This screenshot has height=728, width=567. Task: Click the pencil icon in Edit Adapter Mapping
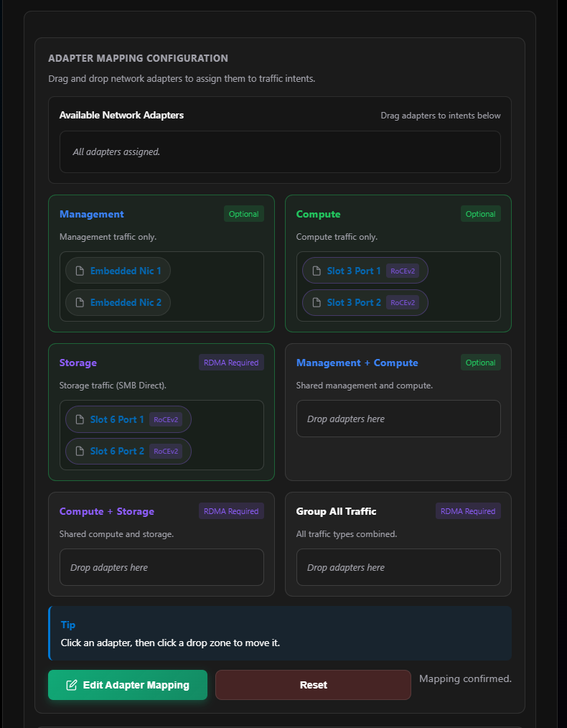pos(72,685)
